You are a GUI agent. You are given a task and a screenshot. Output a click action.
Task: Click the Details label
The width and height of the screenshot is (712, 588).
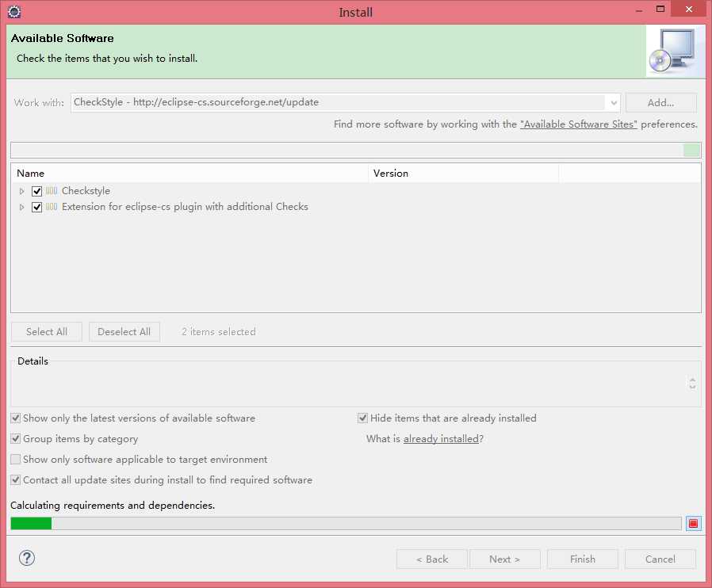(x=33, y=361)
